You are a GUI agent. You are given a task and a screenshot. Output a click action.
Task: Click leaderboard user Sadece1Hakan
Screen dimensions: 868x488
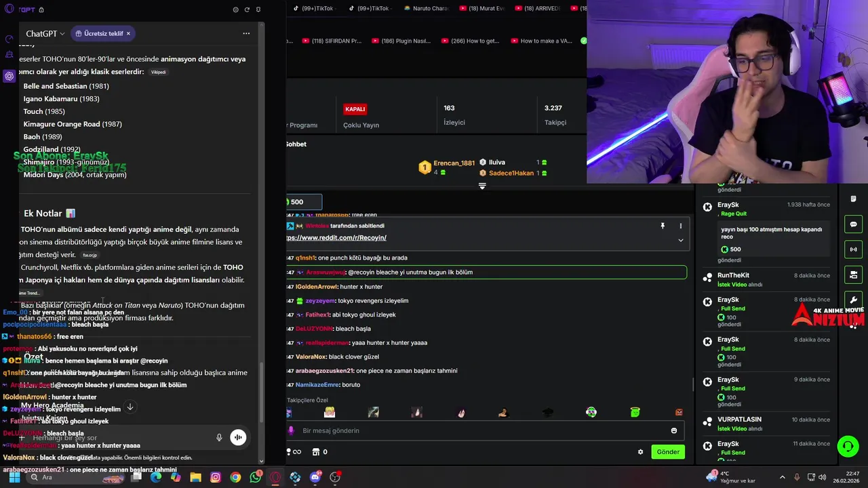click(x=511, y=173)
